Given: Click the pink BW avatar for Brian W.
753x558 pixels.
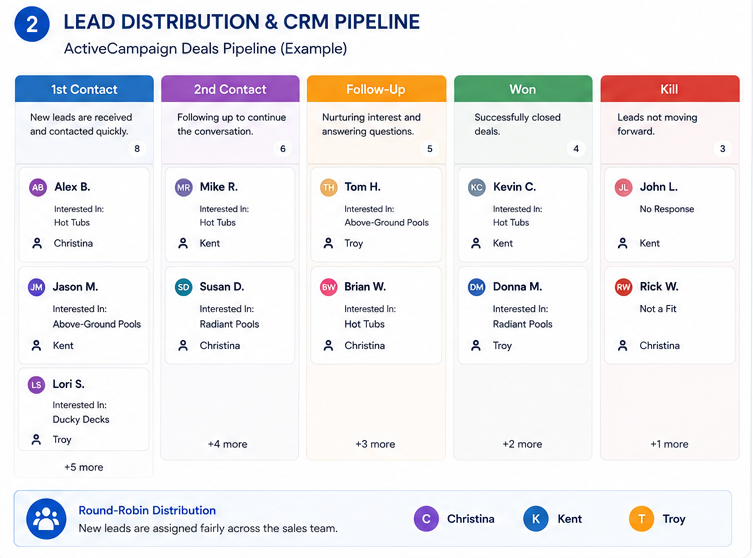Looking at the screenshot, I should pos(328,287).
